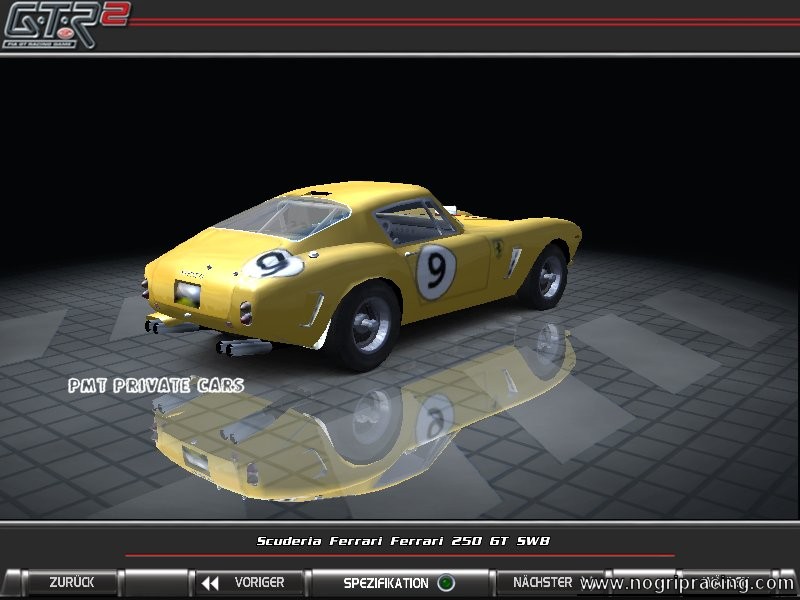Open the SPEZIFIKATION panel

pos(386,582)
